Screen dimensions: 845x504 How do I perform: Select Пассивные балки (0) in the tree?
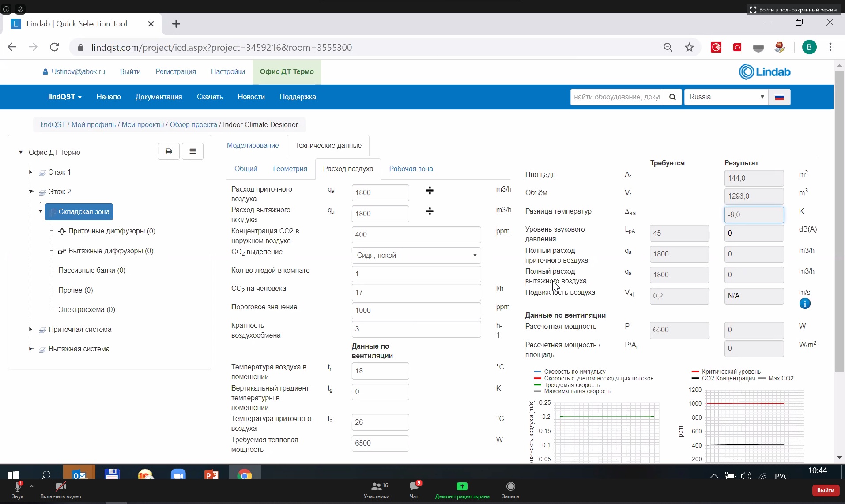tap(92, 271)
